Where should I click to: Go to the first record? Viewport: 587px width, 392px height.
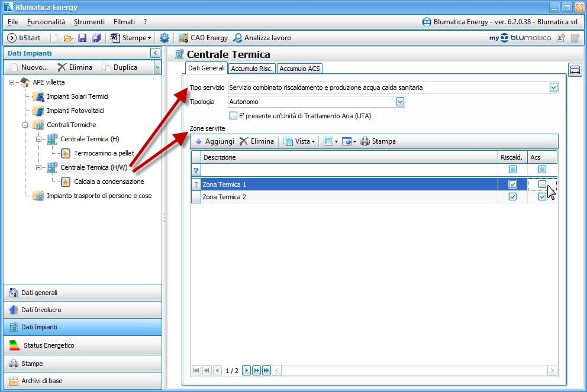click(x=196, y=371)
